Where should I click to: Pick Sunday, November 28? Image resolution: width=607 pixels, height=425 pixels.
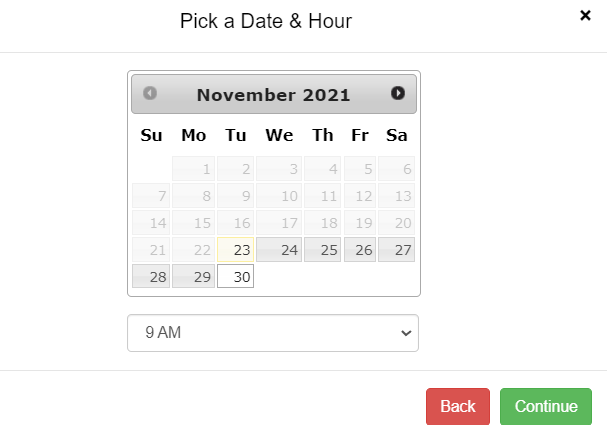[151, 277]
